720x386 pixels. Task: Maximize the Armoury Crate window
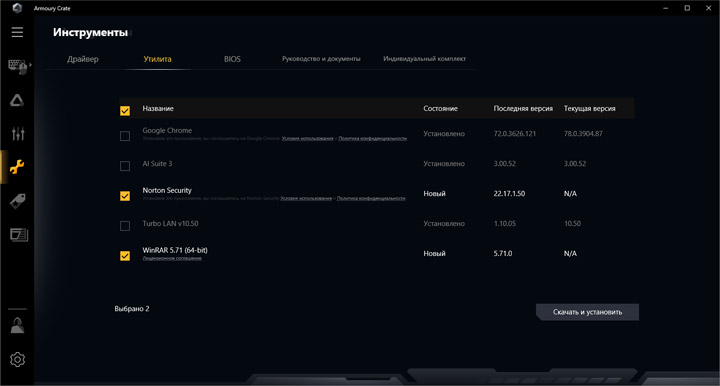coord(687,8)
